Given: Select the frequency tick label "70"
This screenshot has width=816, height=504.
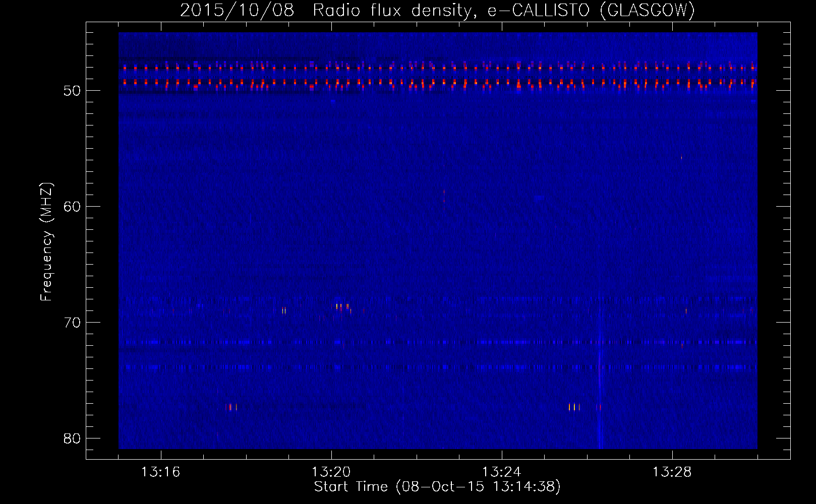Looking at the screenshot, I should pyautogui.click(x=72, y=323).
